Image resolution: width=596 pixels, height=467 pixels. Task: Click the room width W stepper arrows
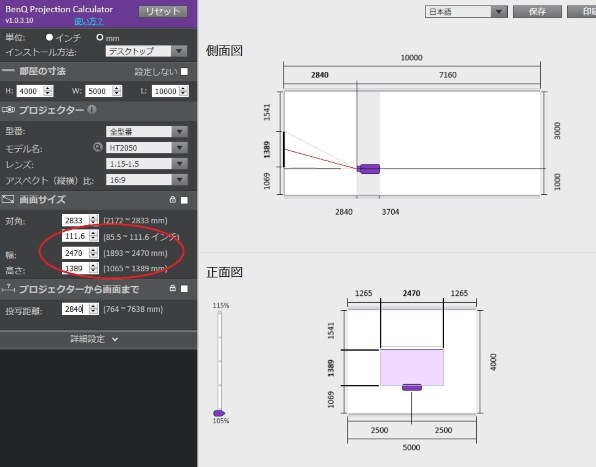point(117,91)
